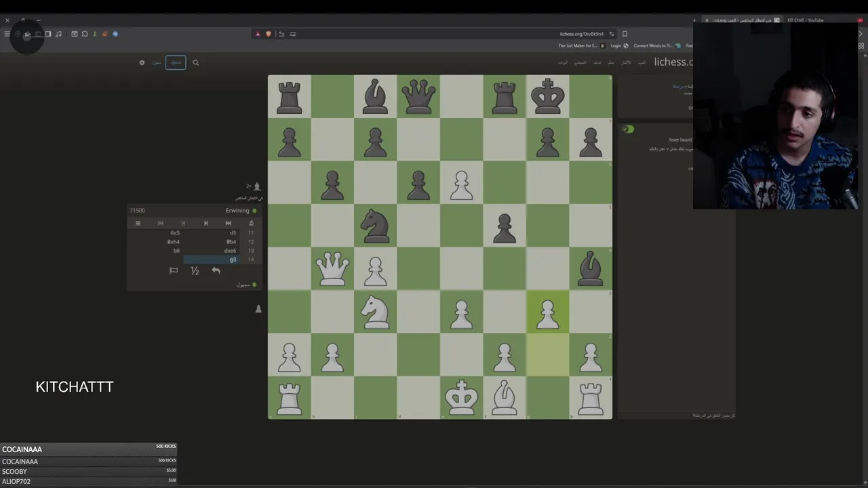Select highlighted move g3 in move list
The width and height of the screenshot is (868, 488).
pyautogui.click(x=212, y=260)
